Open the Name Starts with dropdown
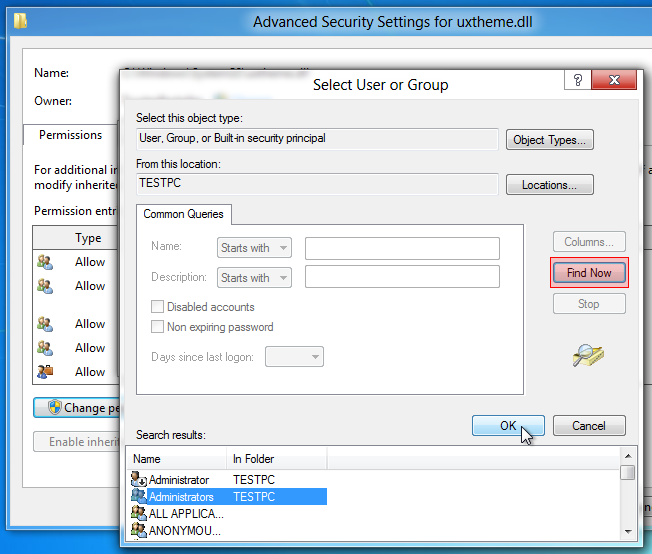Viewport: 652px width, 554px height. [x=254, y=248]
